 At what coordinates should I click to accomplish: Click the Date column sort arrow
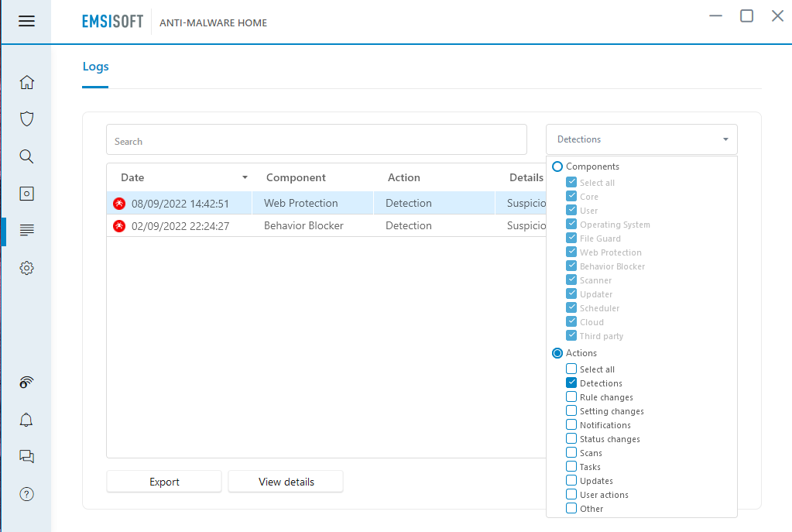pyautogui.click(x=245, y=177)
